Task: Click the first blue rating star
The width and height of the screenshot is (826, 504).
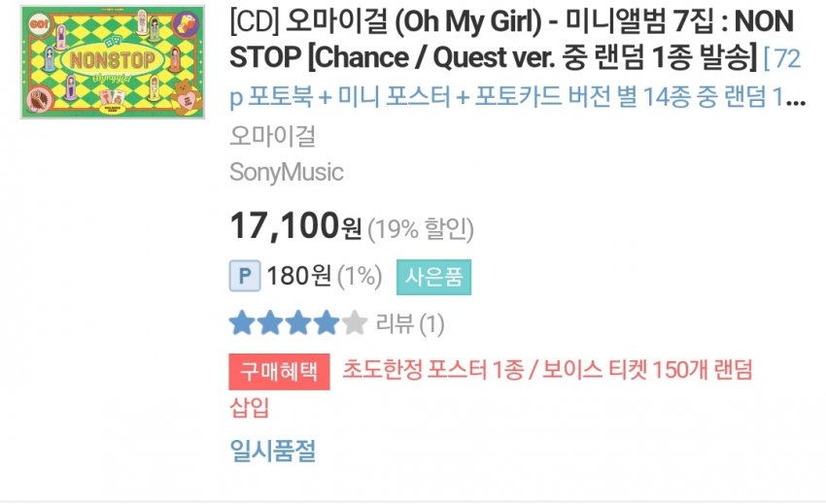Action: (x=242, y=322)
